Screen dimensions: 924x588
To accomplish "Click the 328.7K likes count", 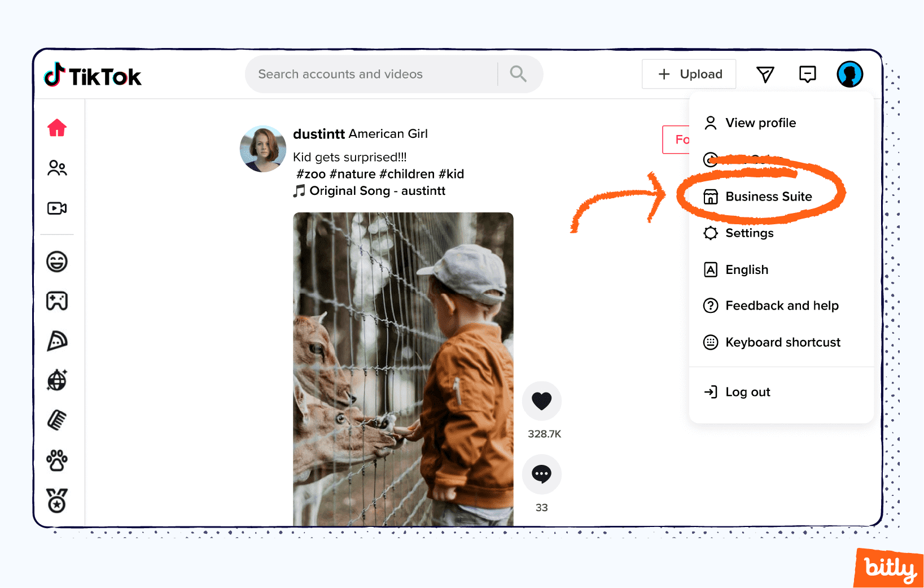I will click(544, 434).
